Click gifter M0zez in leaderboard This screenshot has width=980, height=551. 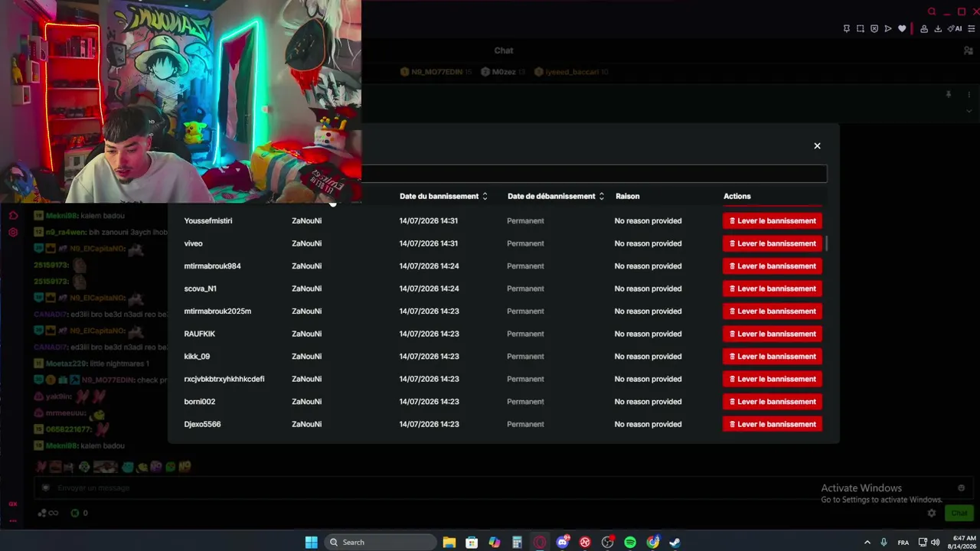click(x=503, y=72)
